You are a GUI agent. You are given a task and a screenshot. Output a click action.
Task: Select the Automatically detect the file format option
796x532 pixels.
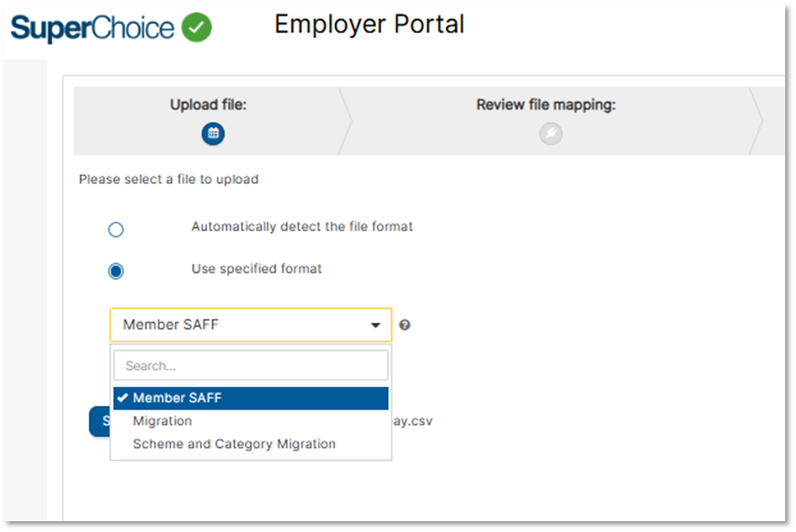coord(116,229)
